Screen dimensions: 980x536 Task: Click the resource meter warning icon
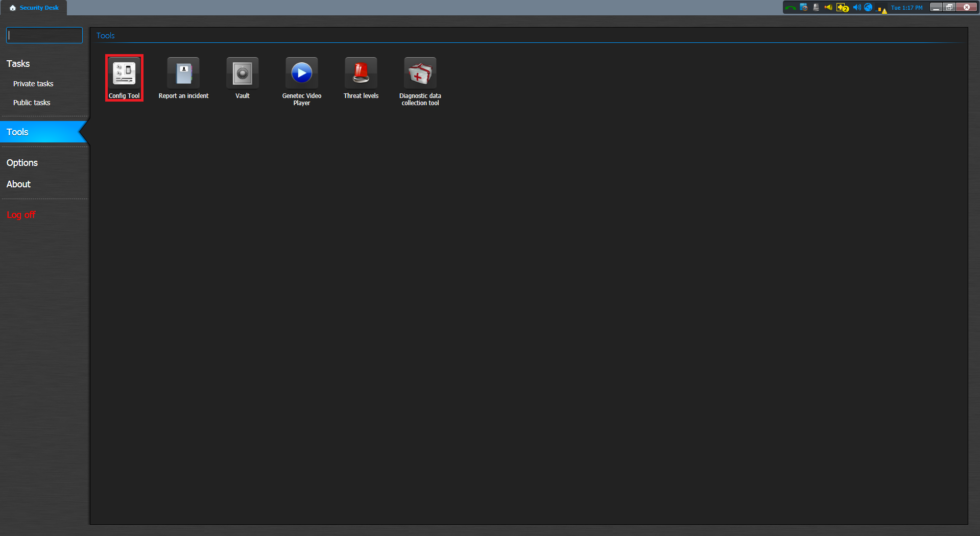click(881, 9)
